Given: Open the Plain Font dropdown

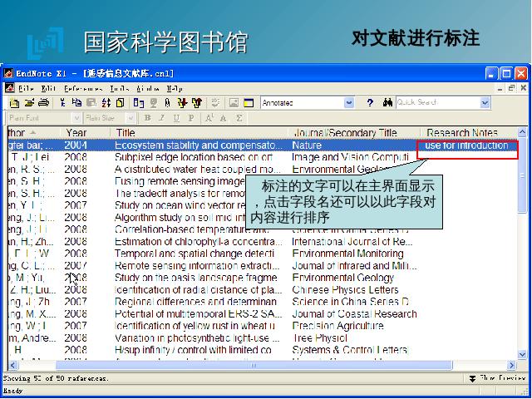Looking at the screenshot, I should [72, 118].
